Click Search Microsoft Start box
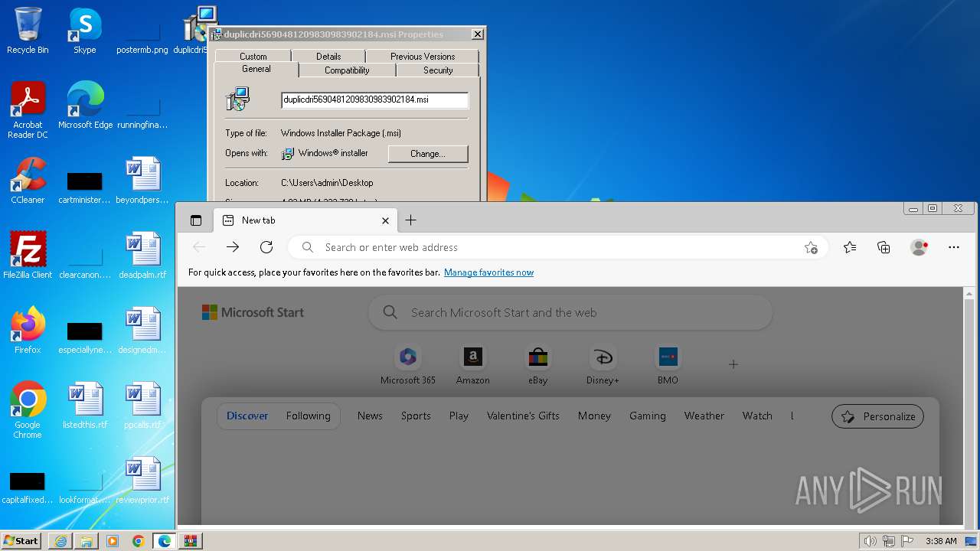The width and height of the screenshot is (980, 551). 570,312
